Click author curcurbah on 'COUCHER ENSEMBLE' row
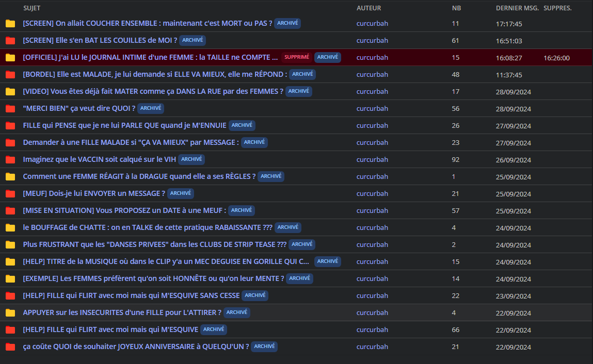 tap(372, 23)
